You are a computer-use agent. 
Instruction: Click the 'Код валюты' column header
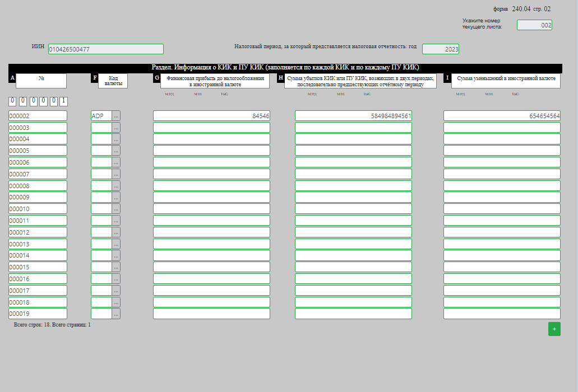113,81
